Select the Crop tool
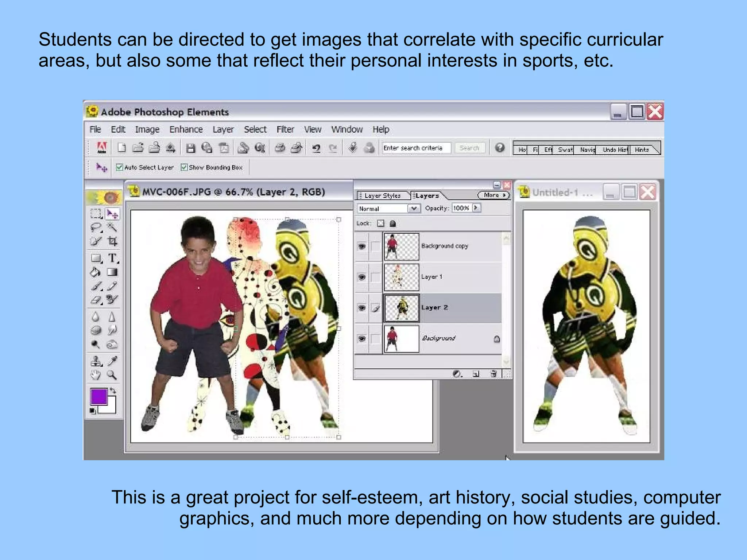This screenshot has height=560, width=747. click(112, 241)
